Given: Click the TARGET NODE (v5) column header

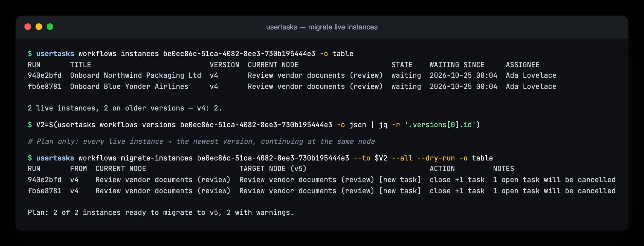Looking at the screenshot, I should pyautogui.click(x=273, y=169).
